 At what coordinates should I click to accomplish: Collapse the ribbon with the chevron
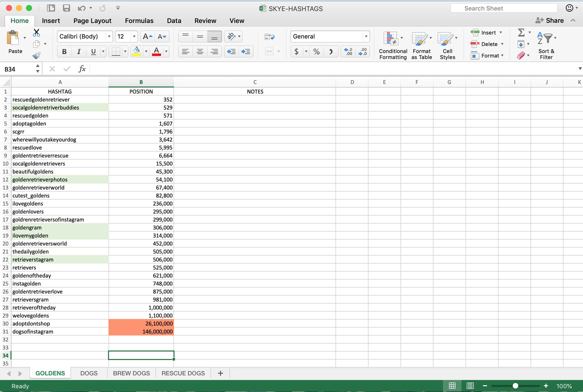click(x=573, y=20)
